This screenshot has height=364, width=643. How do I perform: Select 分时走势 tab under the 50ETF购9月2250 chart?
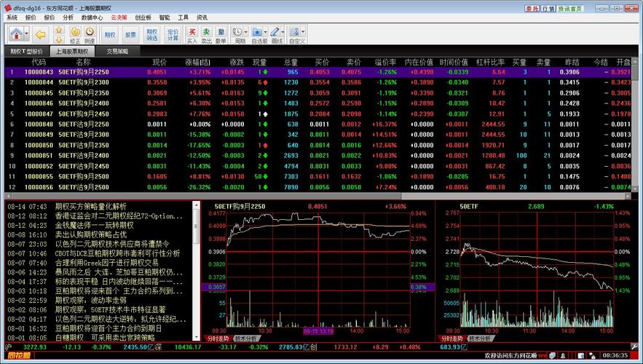tap(218, 339)
